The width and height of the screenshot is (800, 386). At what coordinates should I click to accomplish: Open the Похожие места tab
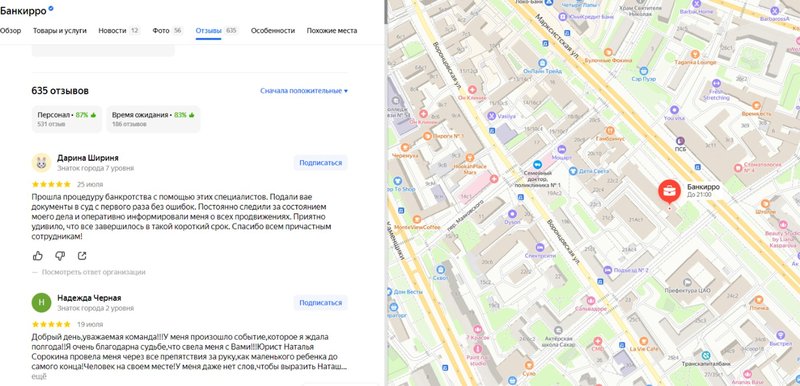pos(332,31)
